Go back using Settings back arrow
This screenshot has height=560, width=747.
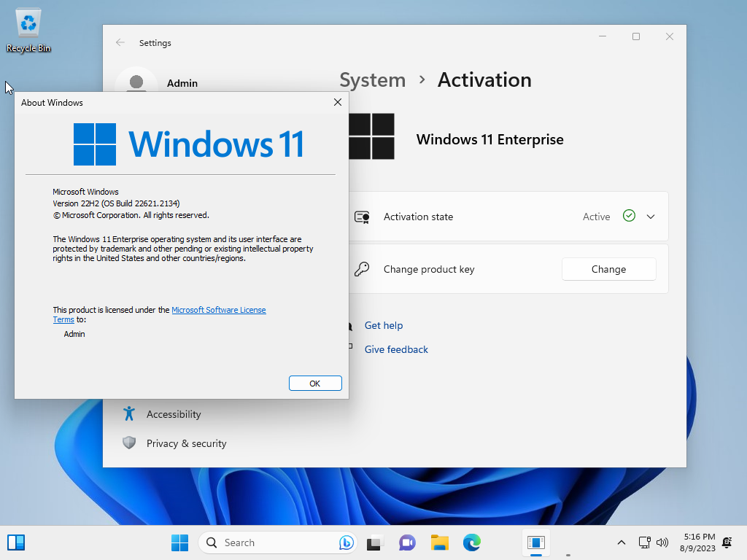(x=120, y=42)
